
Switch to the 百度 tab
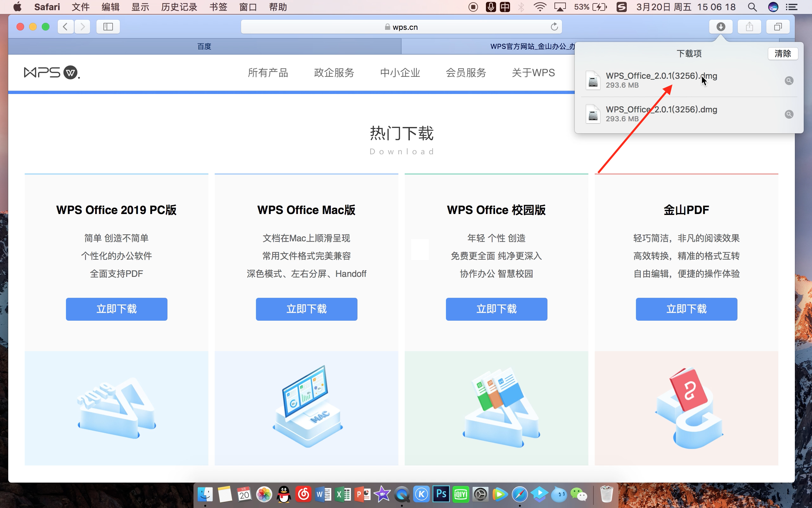tap(204, 46)
